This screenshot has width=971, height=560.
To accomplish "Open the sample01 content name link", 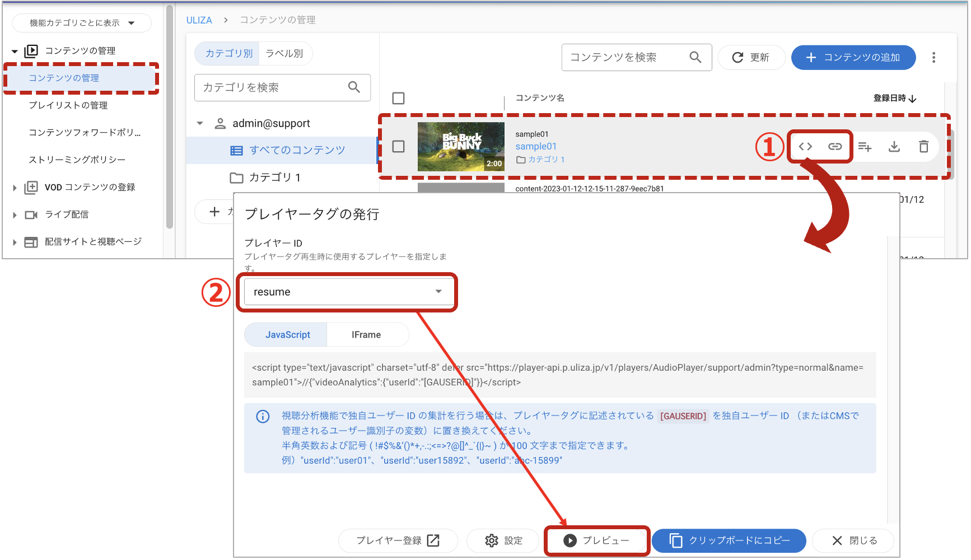I will (x=536, y=146).
